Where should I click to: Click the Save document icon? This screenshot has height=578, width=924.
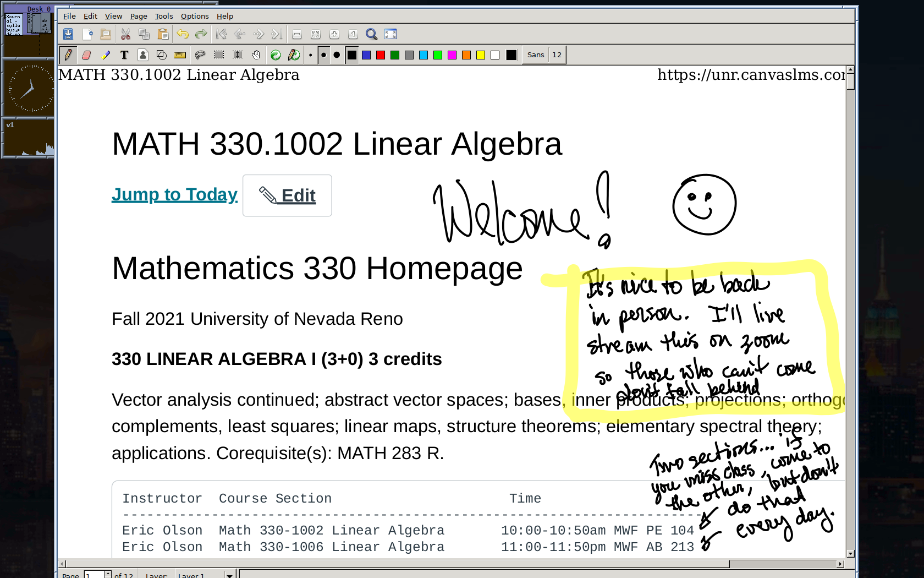coord(68,34)
